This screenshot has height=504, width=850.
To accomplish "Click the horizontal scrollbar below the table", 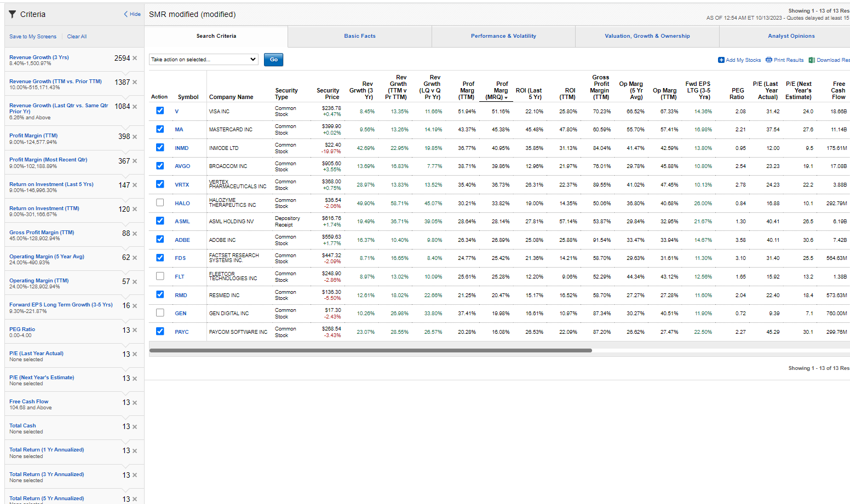I will pyautogui.click(x=370, y=350).
